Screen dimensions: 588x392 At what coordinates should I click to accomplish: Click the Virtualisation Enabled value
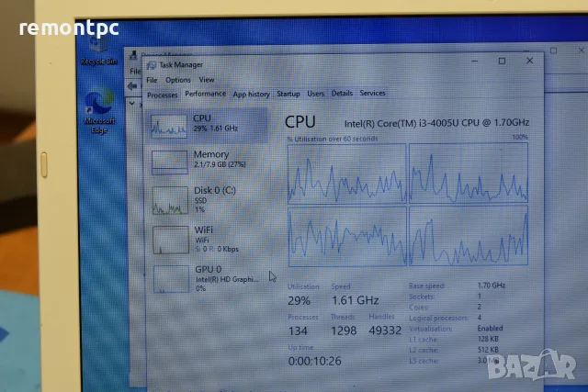(x=490, y=329)
